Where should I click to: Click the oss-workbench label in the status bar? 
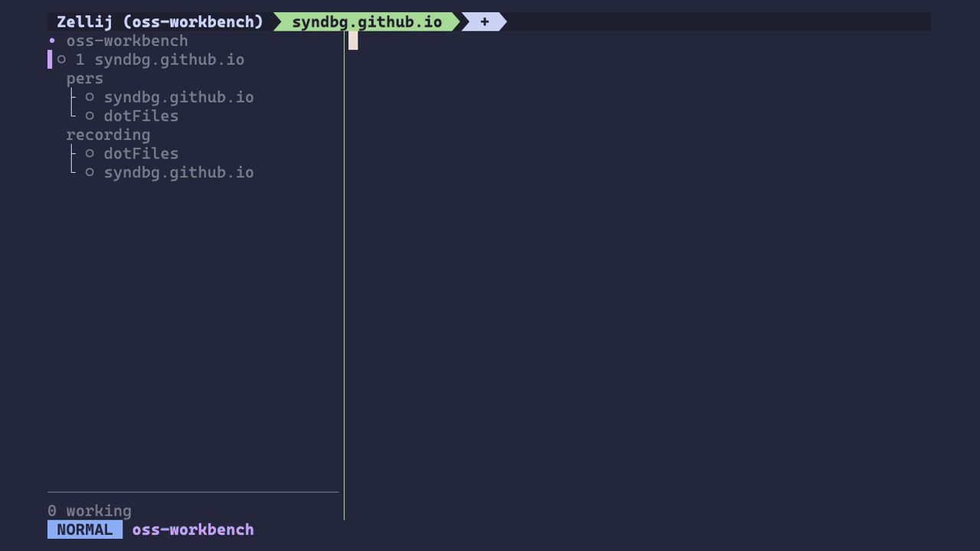coord(193,530)
